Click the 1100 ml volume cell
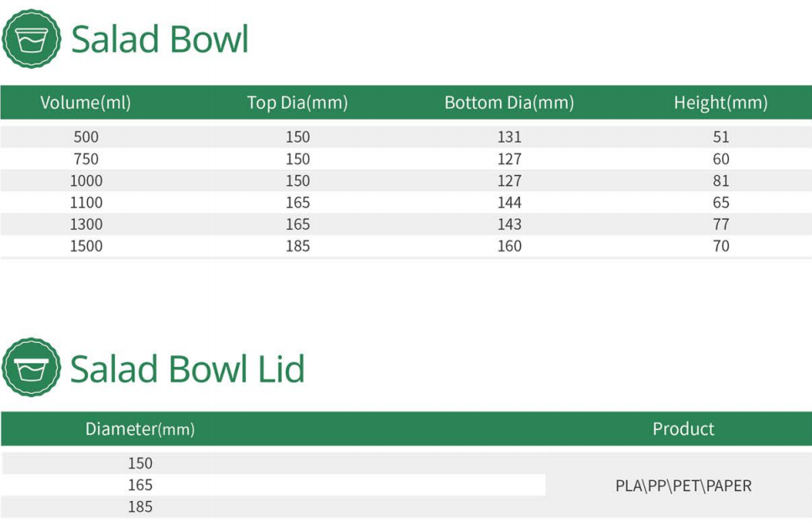Viewport: 812px width, 523px height. (x=86, y=202)
